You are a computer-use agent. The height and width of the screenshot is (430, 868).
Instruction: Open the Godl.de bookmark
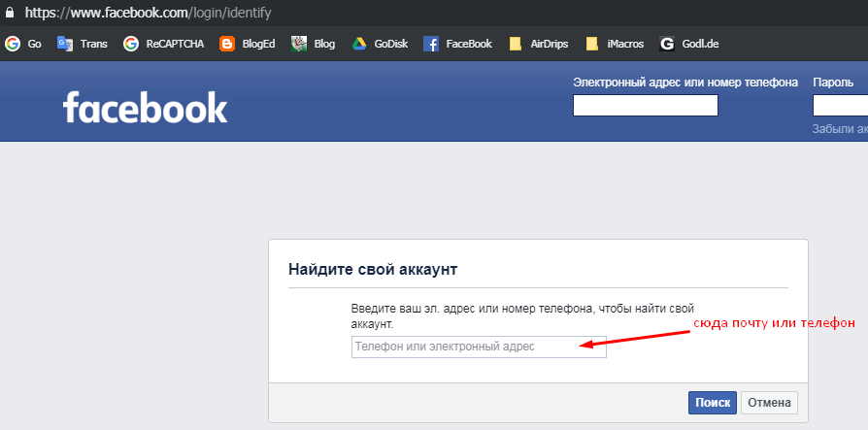pyautogui.click(x=689, y=44)
